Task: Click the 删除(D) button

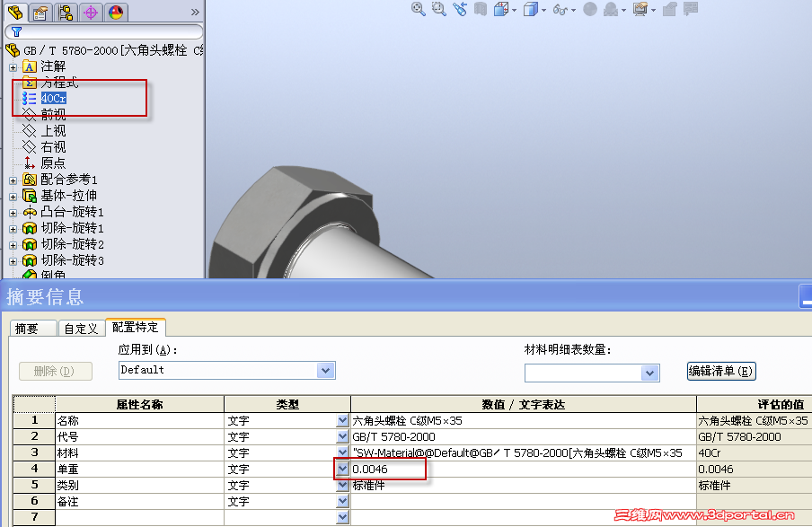Action: (x=56, y=371)
